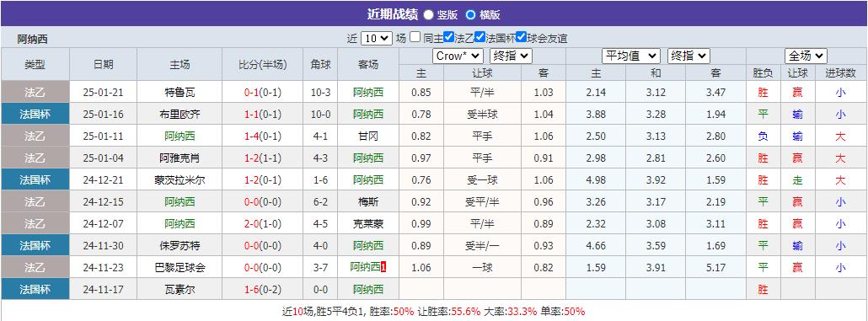868x321 pixels.
Task: Click handicap 受一球
Action: [x=482, y=179]
